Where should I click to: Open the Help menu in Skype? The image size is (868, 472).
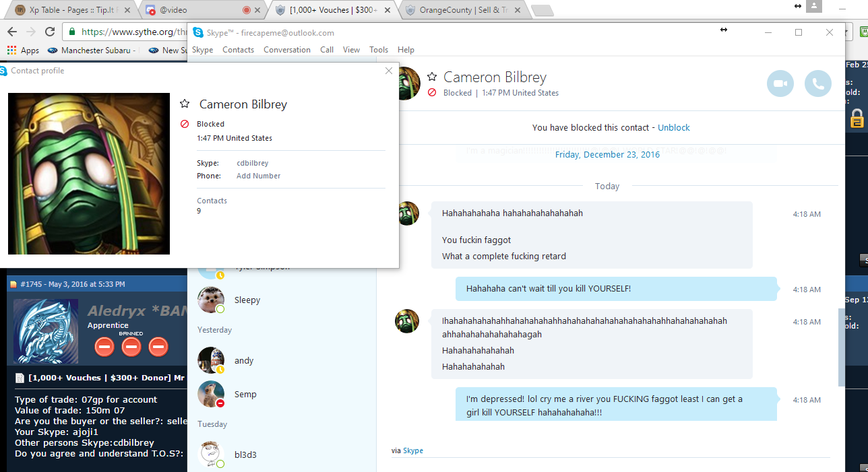[x=406, y=50]
